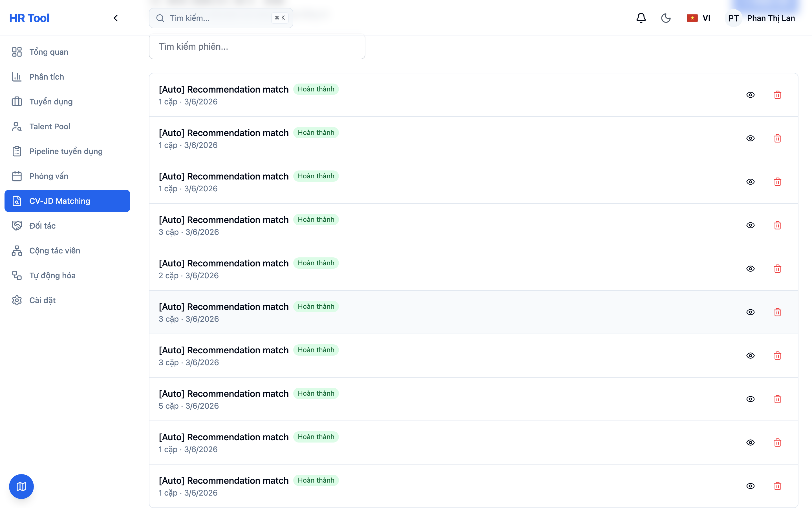Delete the 2 cặp session
The width and height of the screenshot is (812, 508).
(x=777, y=269)
